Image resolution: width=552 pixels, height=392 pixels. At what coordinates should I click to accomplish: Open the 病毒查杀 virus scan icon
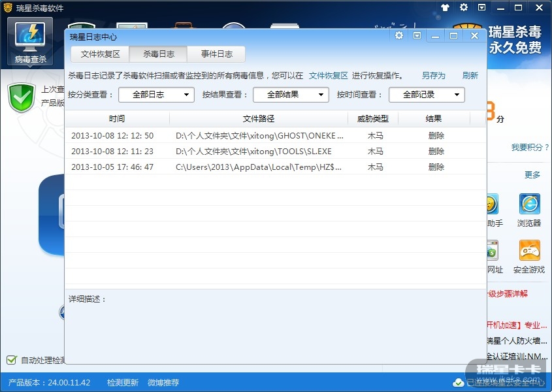click(x=30, y=42)
